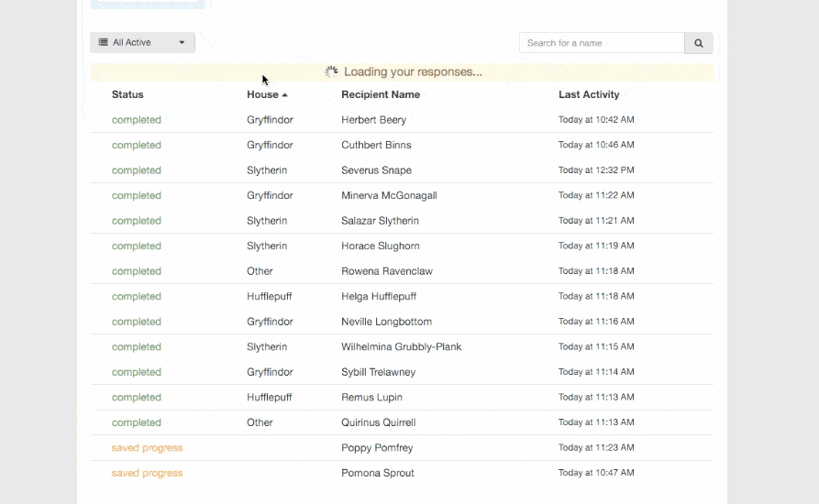Open Cuthbert Binns' response row
Image resolution: width=819 pixels, height=504 pixels.
[x=402, y=145]
